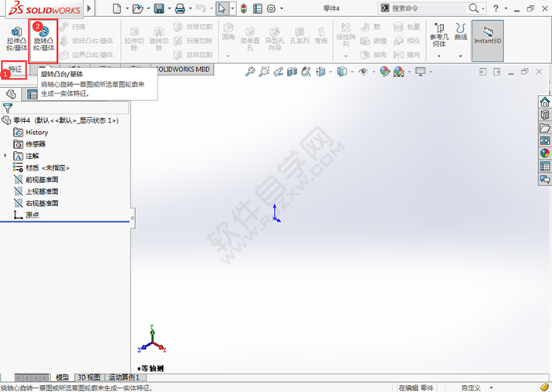This screenshot has width=552, height=392.
Task: Toggle the Instant3D button
Action: pyautogui.click(x=488, y=40)
